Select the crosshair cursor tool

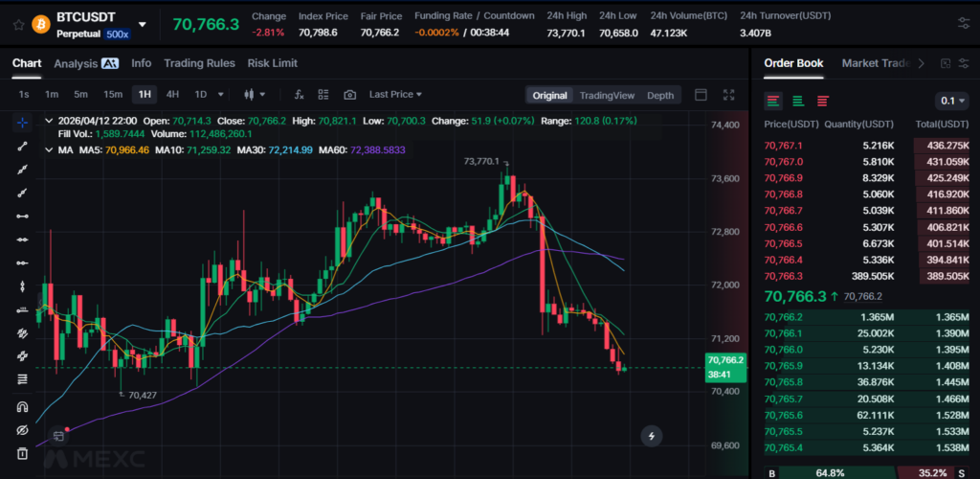click(x=22, y=123)
